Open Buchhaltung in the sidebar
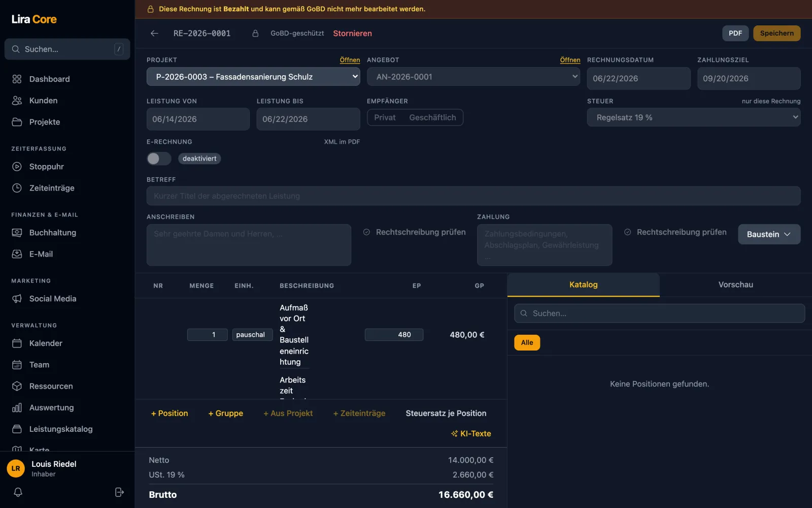The height and width of the screenshot is (508, 812). (x=67, y=233)
